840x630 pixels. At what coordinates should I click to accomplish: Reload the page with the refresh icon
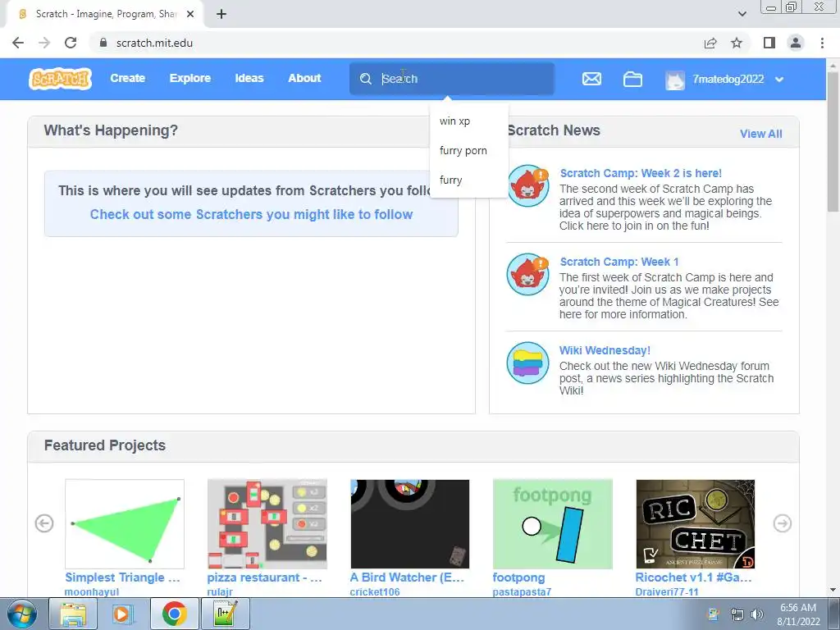71,43
